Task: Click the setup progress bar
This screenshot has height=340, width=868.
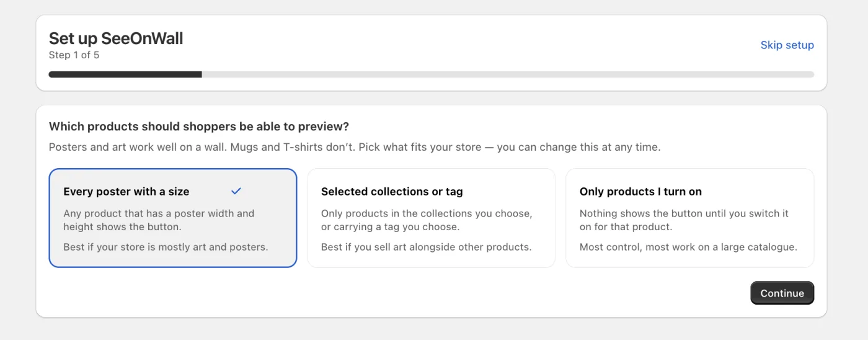Action: pyautogui.click(x=432, y=74)
